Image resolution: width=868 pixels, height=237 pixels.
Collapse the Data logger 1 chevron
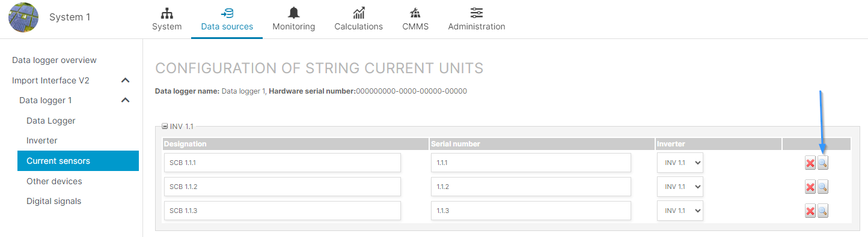(x=126, y=100)
